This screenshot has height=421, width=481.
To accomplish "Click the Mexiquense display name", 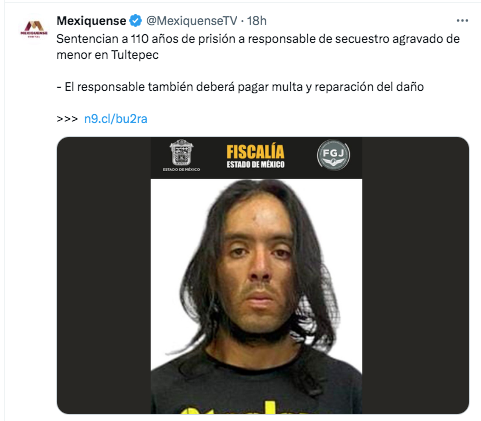I will [91, 21].
